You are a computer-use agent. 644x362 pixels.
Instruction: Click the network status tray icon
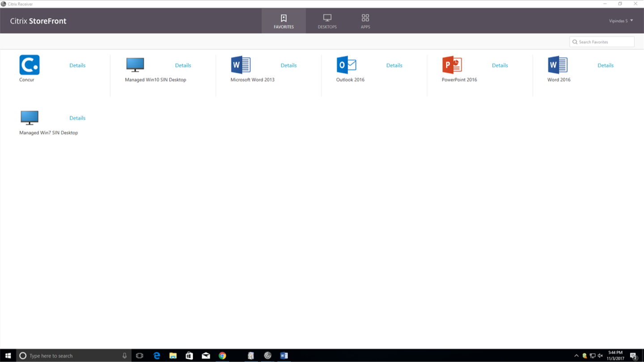tap(592, 356)
